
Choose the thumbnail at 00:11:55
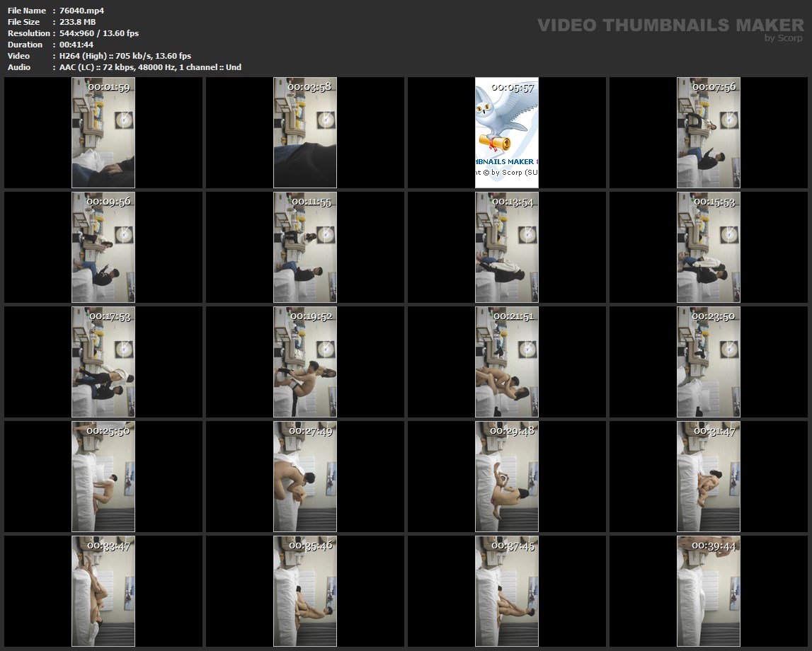point(305,247)
